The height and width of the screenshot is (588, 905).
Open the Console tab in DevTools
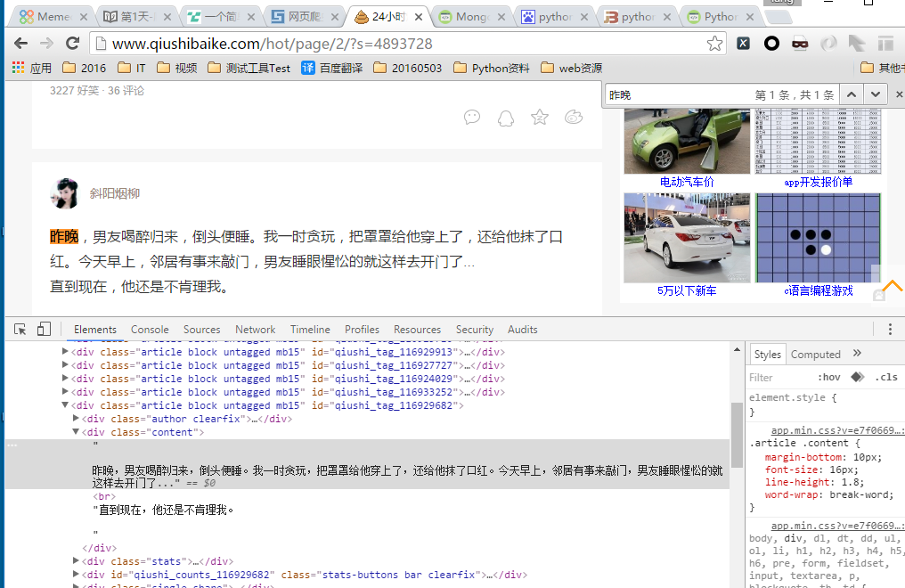point(150,330)
